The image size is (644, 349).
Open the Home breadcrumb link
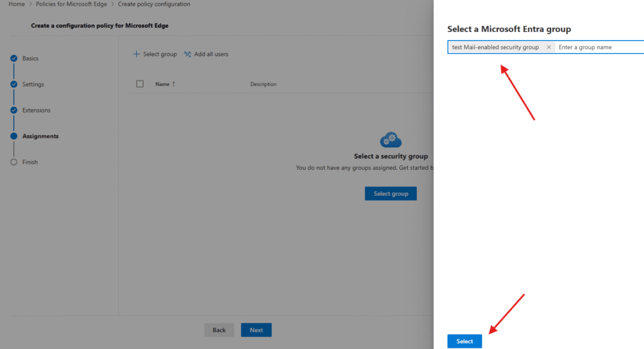(x=16, y=4)
